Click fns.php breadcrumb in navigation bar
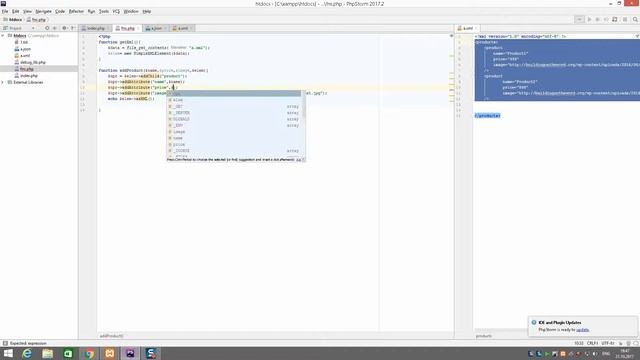 pos(36,19)
